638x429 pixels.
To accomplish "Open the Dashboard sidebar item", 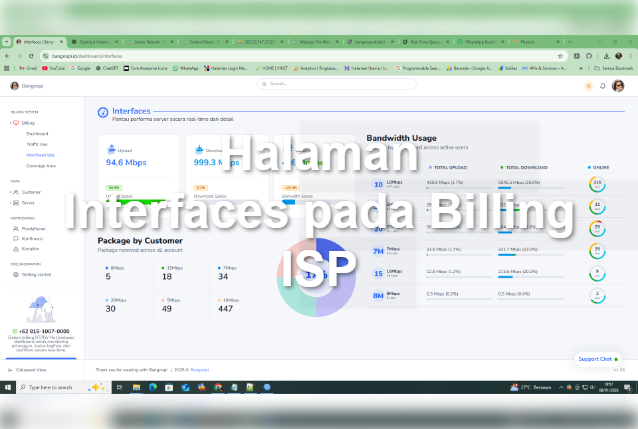I will (x=37, y=133).
